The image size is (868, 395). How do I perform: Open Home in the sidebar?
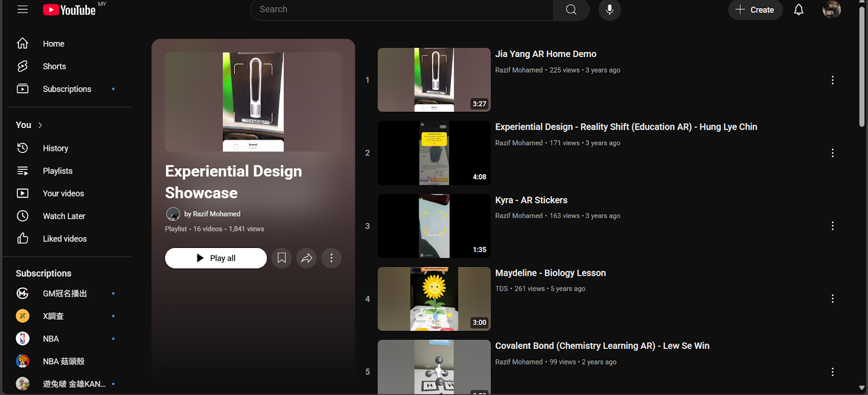coord(70,43)
